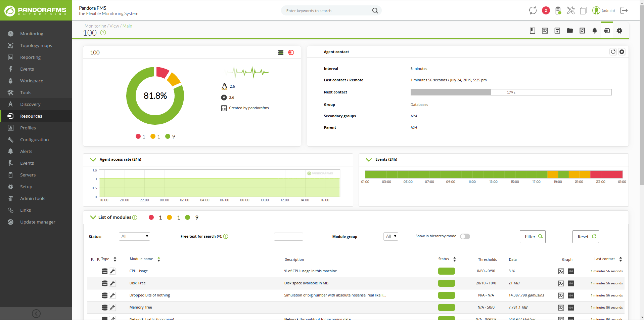Sort by Module name column arrows
Screen dimensions: 644x320
point(159,259)
